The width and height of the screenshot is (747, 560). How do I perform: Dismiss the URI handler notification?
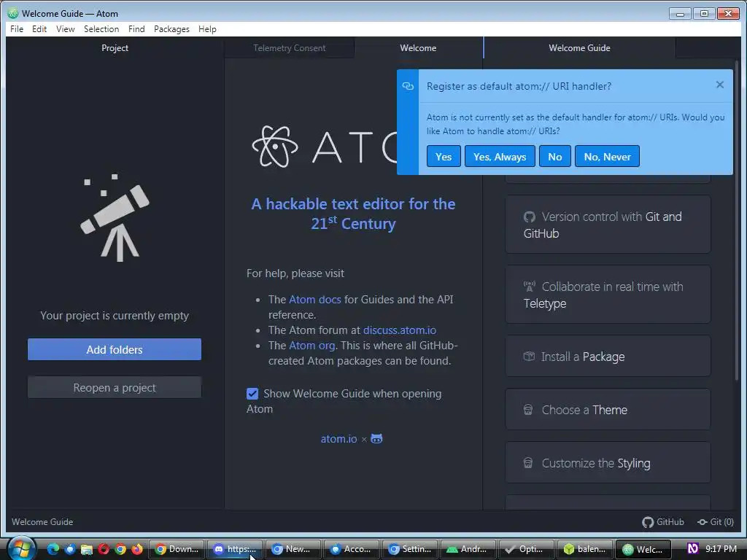pyautogui.click(x=720, y=85)
